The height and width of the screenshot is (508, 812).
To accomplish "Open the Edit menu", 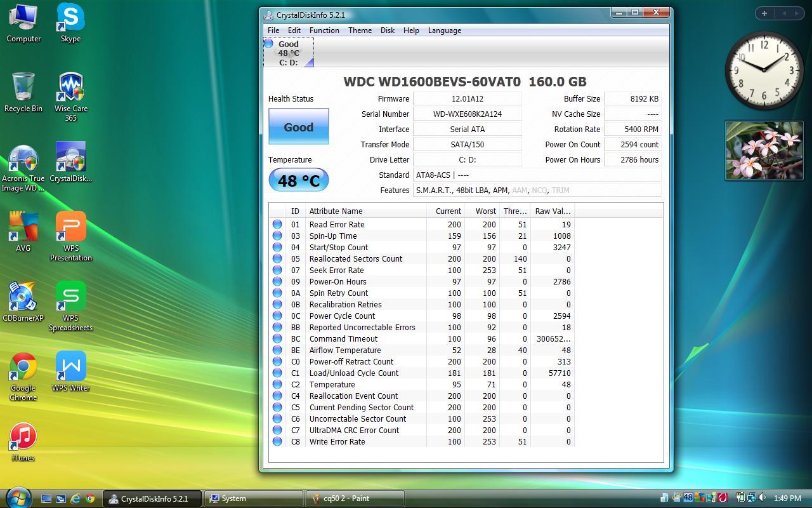I will coord(294,30).
